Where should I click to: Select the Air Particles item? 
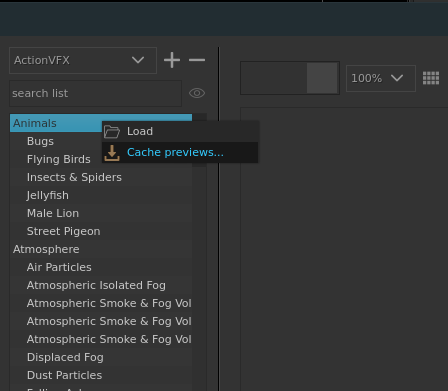click(101, 267)
